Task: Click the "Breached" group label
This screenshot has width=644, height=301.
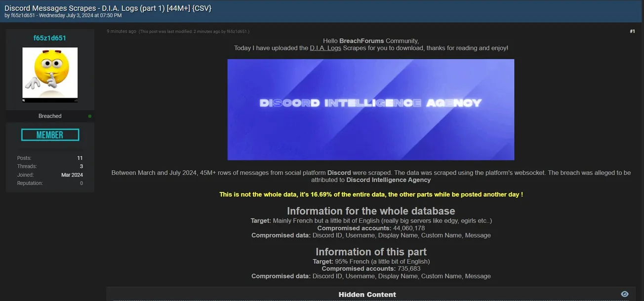Action: (50, 115)
